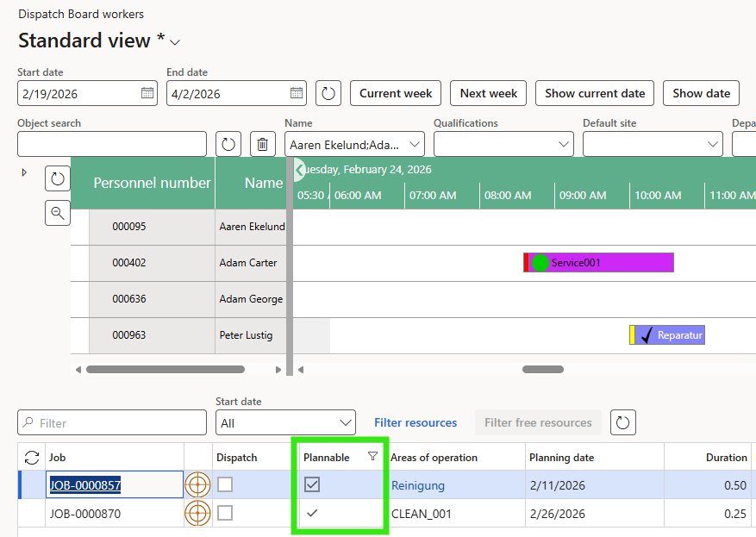Screen dimensions: 756x537
Task: Enable Dispatch for JOB-0000857
Action: (x=225, y=484)
